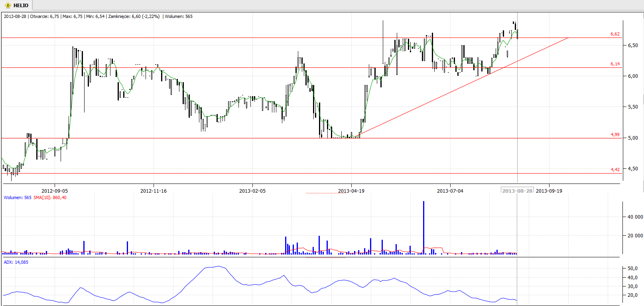Click the Max: 6,75 header value
This screenshot has width=644, height=306.
pyautogui.click(x=73, y=16)
